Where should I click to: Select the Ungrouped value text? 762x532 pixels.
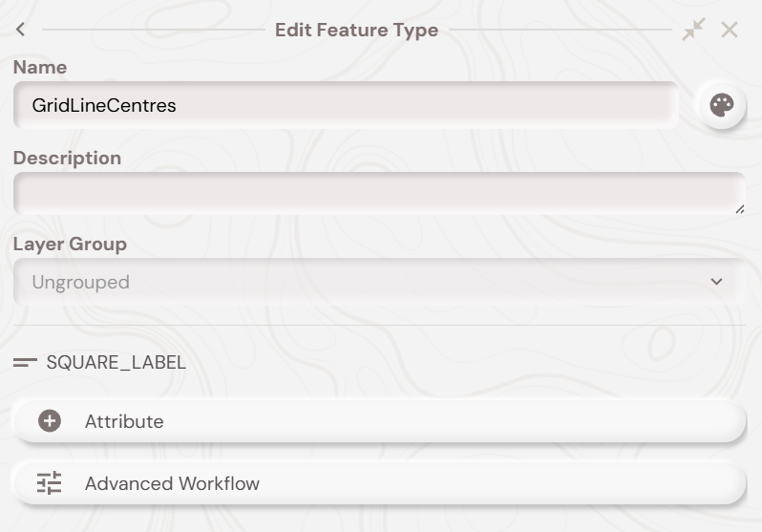81,282
